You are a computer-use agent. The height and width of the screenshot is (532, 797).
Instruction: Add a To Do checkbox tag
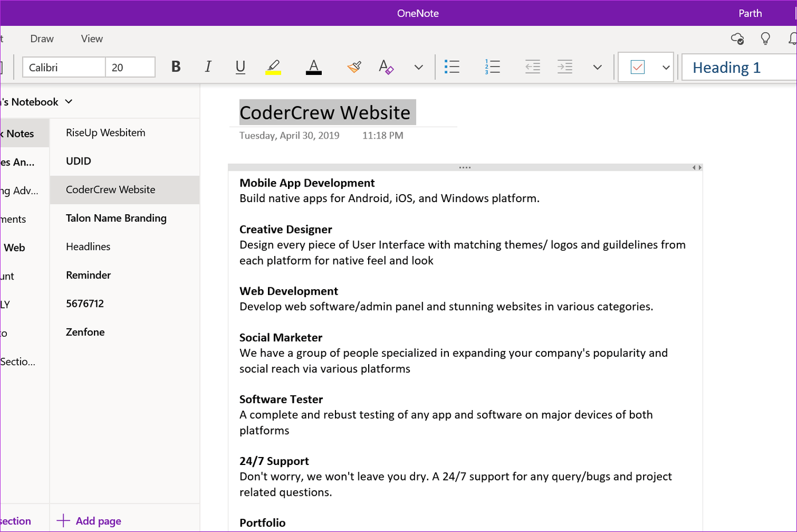tap(638, 67)
